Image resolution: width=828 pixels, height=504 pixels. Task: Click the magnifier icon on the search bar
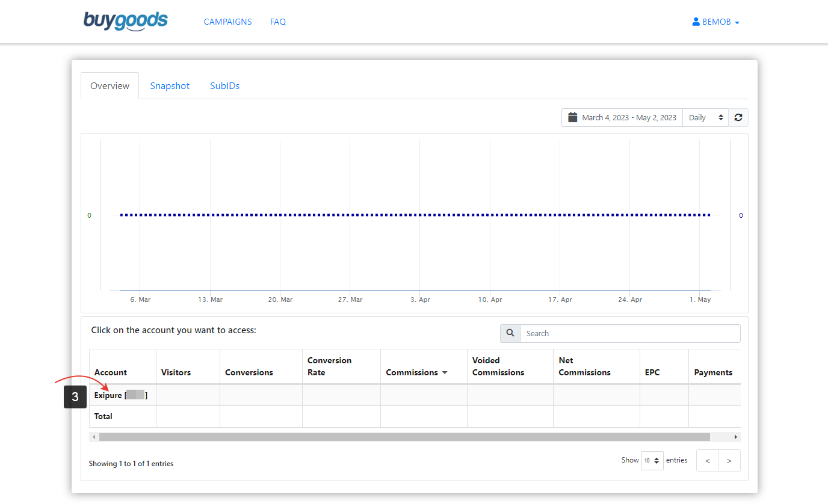tap(510, 333)
